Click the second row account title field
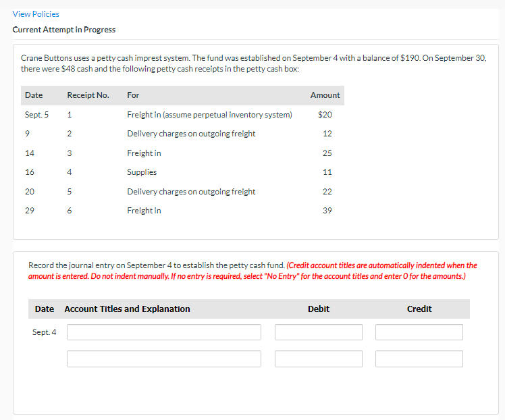Screen dimensions: 505x420 click(x=164, y=359)
